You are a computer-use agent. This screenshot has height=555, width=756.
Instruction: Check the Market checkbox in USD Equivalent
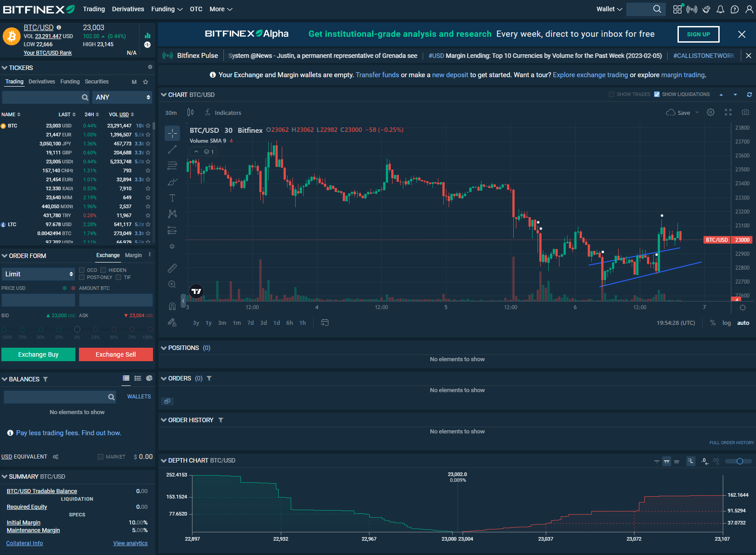click(101, 457)
